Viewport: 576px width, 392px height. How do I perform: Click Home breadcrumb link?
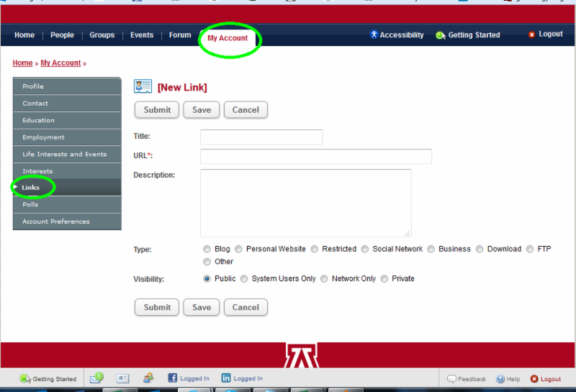click(x=23, y=63)
